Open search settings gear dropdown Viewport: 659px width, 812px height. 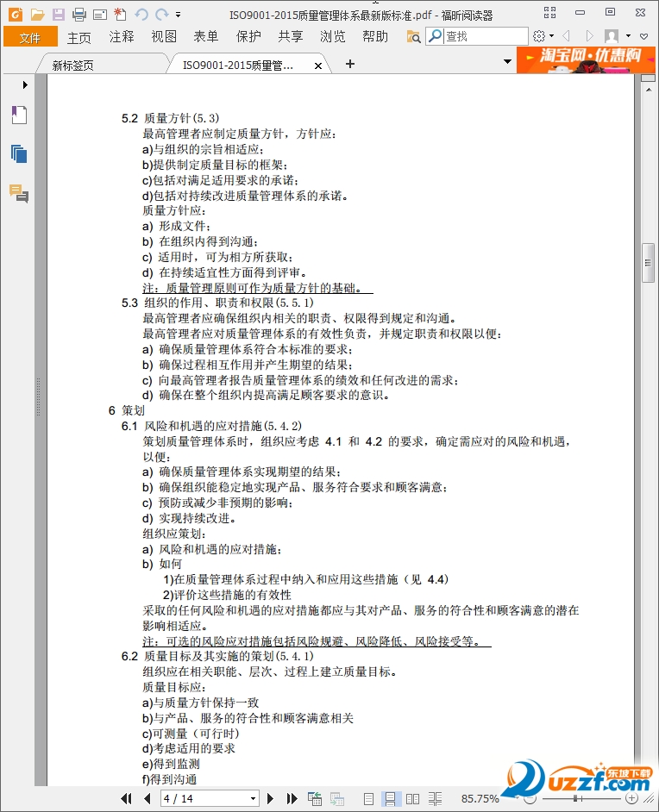543,35
